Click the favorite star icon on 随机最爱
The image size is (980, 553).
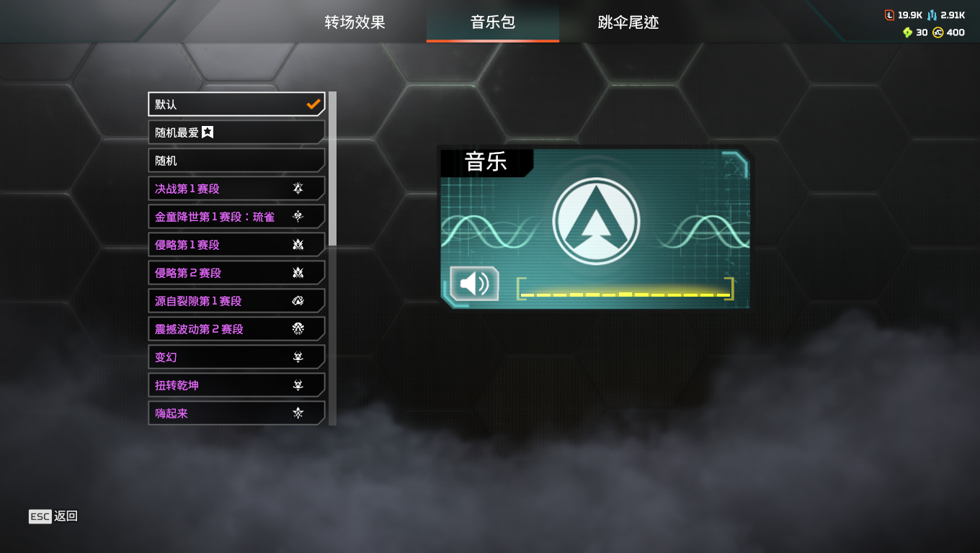pos(208,132)
